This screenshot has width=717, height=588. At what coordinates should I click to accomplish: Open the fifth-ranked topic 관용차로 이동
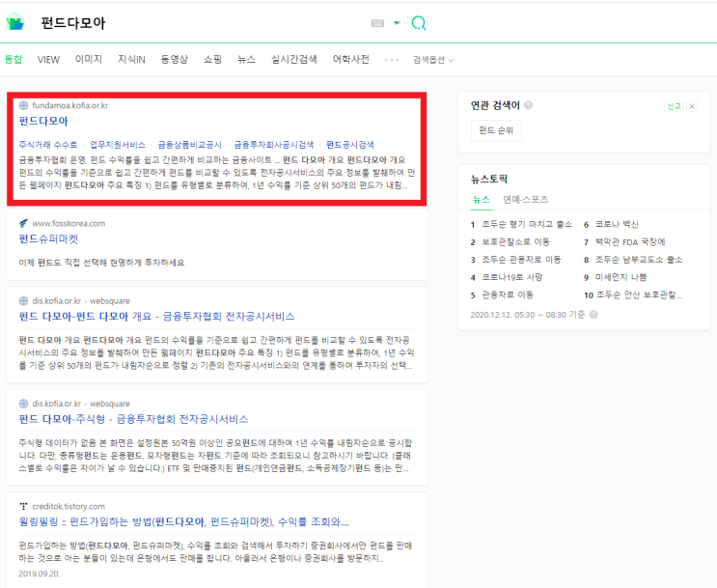click(508, 294)
